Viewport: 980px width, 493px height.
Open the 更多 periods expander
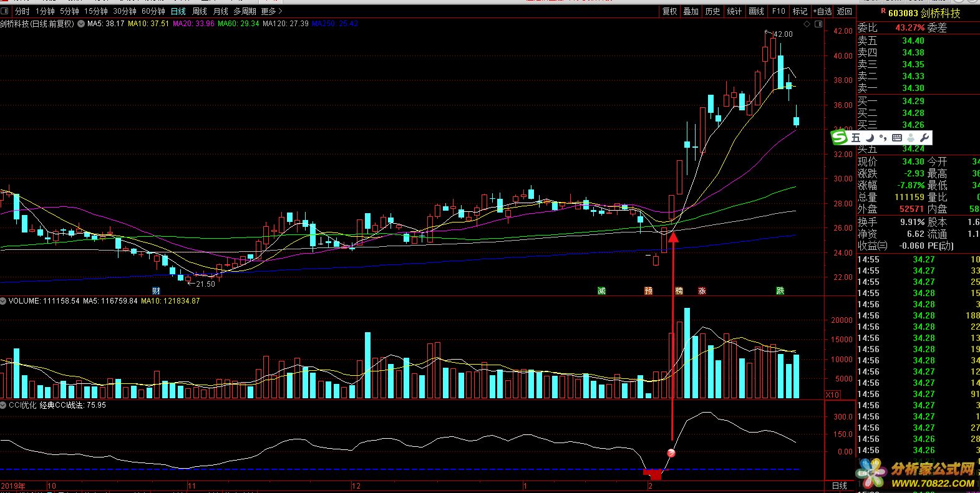(x=271, y=11)
